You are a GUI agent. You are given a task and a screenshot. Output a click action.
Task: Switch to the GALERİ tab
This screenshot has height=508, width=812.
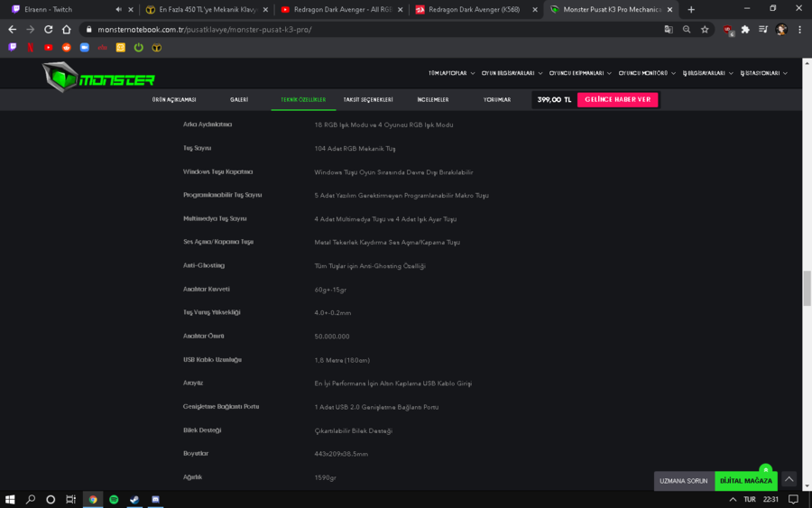(239, 99)
